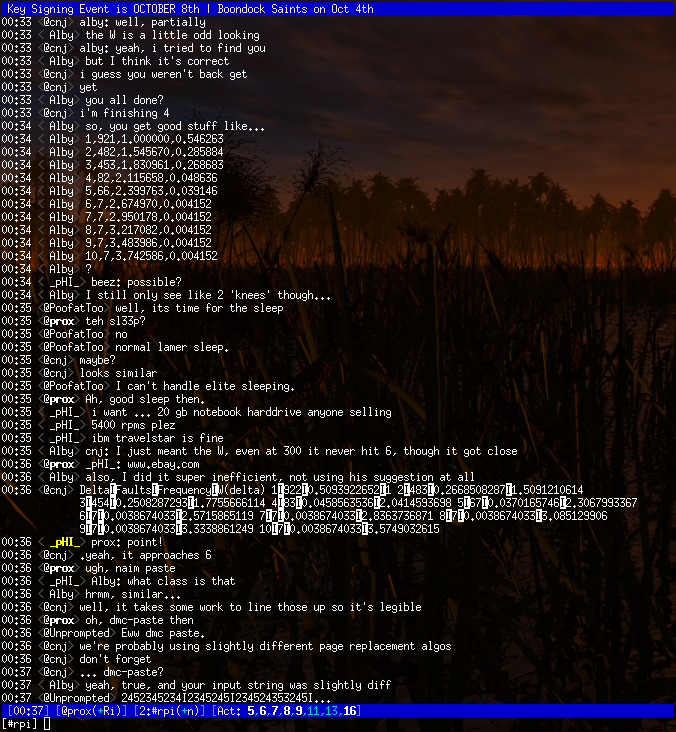Click message 'yeah, true, and your input string was slightly diff'

tap(238, 685)
